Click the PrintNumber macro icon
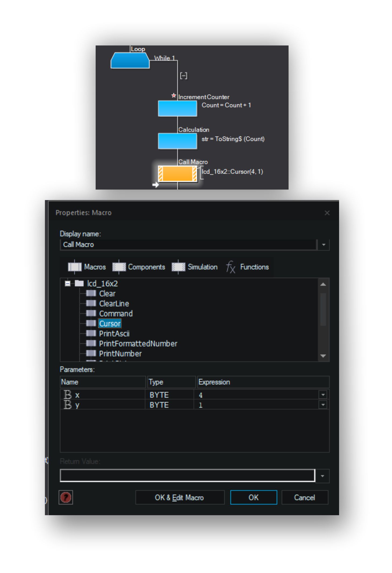The image size is (392, 573). (91, 353)
